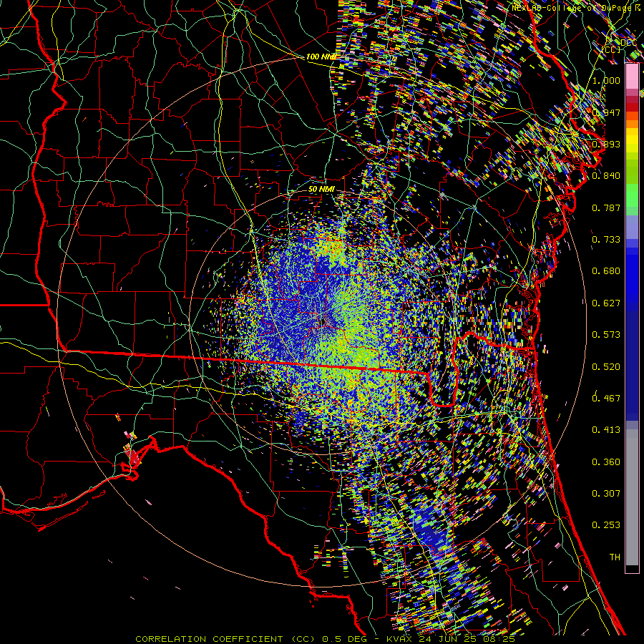Pick the pink segment atop the color scale

(632, 77)
